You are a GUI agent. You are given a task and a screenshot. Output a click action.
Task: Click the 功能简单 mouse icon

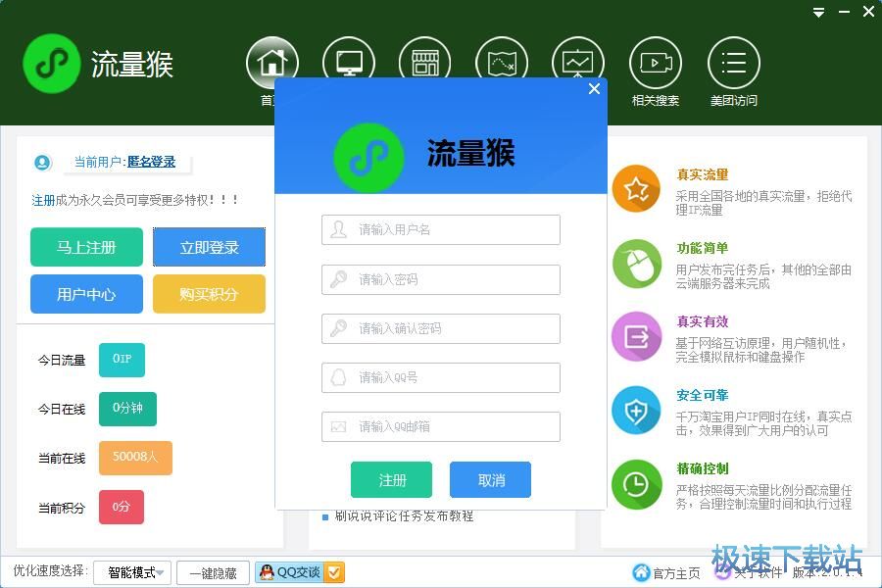(x=637, y=264)
